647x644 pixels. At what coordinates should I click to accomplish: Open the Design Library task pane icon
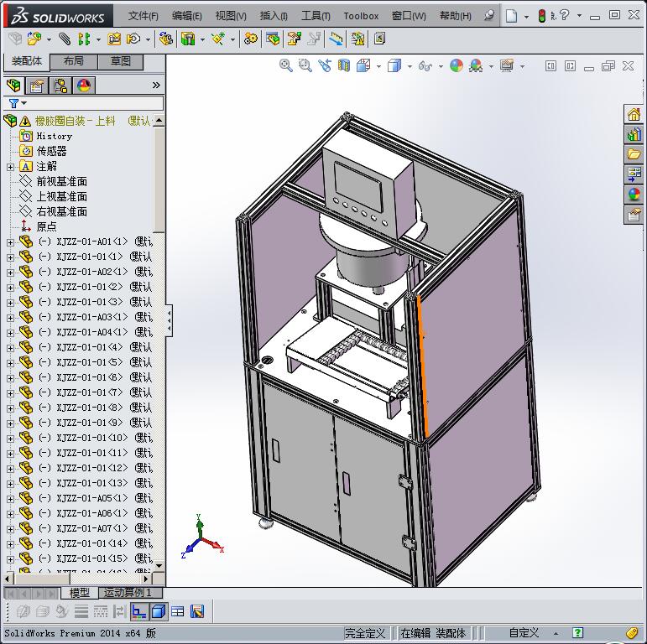pyautogui.click(x=634, y=134)
